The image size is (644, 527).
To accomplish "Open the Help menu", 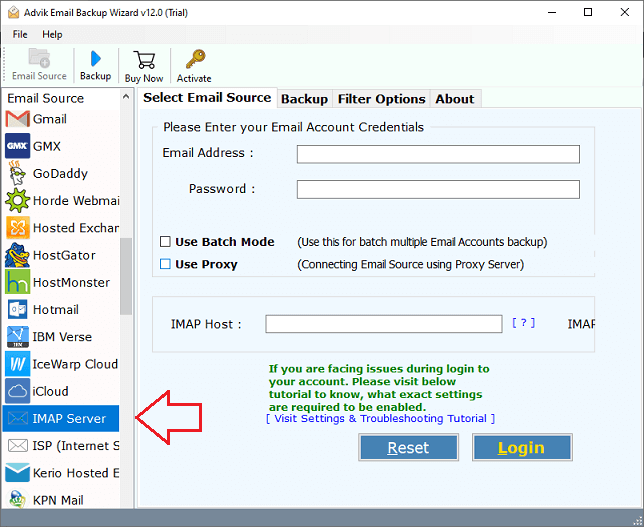I will [52, 34].
